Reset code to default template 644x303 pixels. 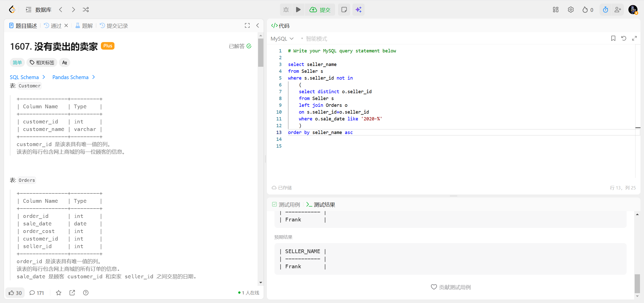tap(624, 38)
